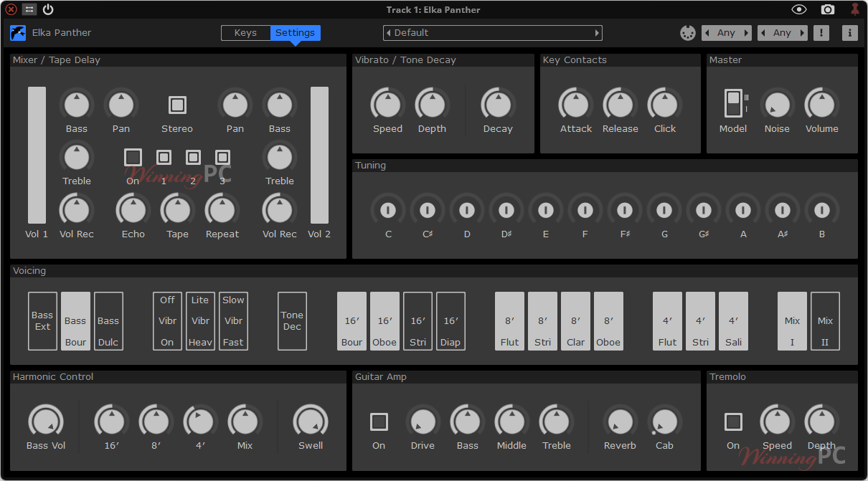Click the F♯ tuning knob

[625, 210]
